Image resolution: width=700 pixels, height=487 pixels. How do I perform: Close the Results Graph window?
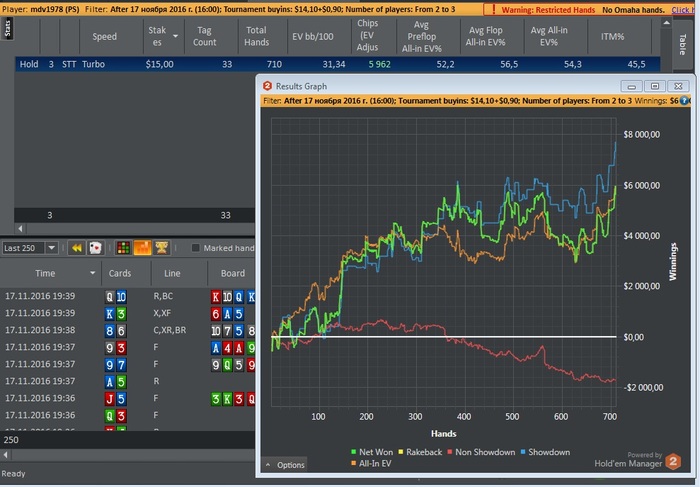(x=679, y=86)
